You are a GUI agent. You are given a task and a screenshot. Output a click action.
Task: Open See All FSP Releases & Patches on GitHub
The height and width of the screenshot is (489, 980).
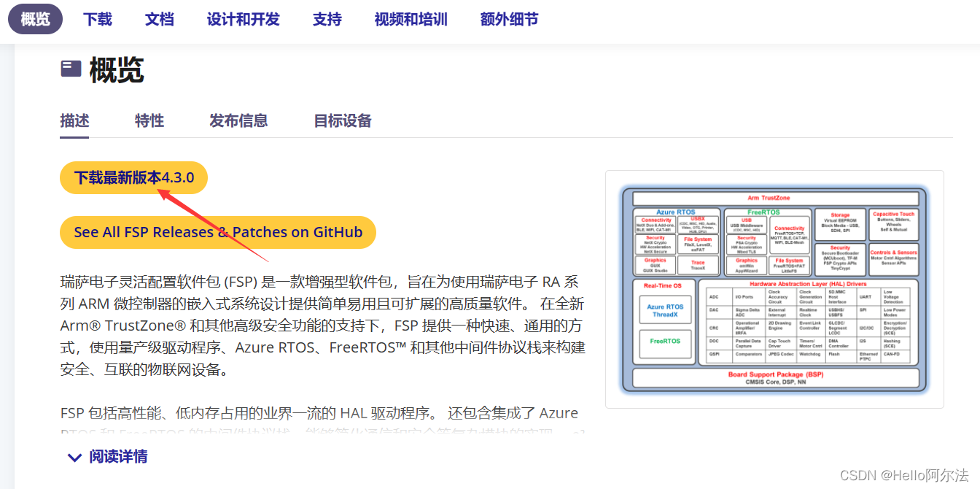pyautogui.click(x=217, y=232)
